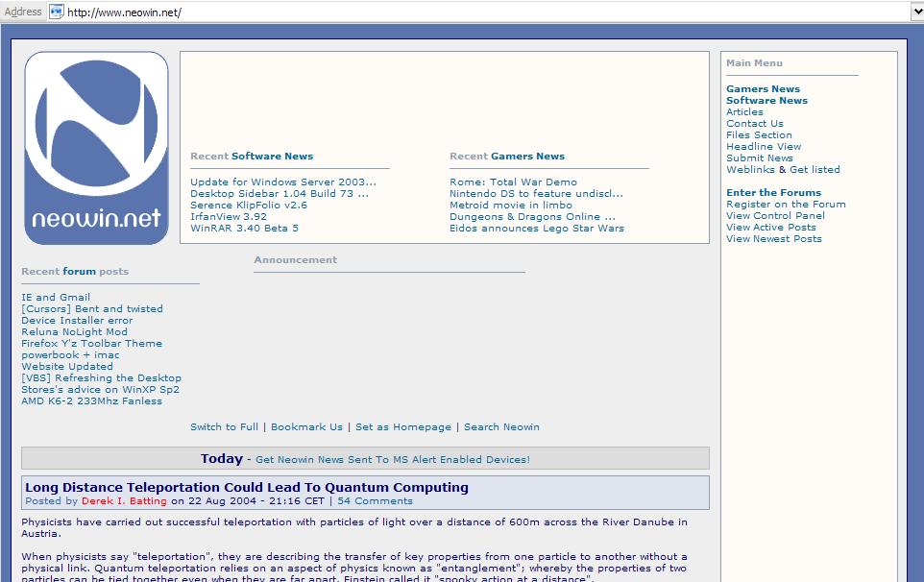Click the Bookmark Us link
The width and height of the screenshot is (924, 582).
pos(306,427)
